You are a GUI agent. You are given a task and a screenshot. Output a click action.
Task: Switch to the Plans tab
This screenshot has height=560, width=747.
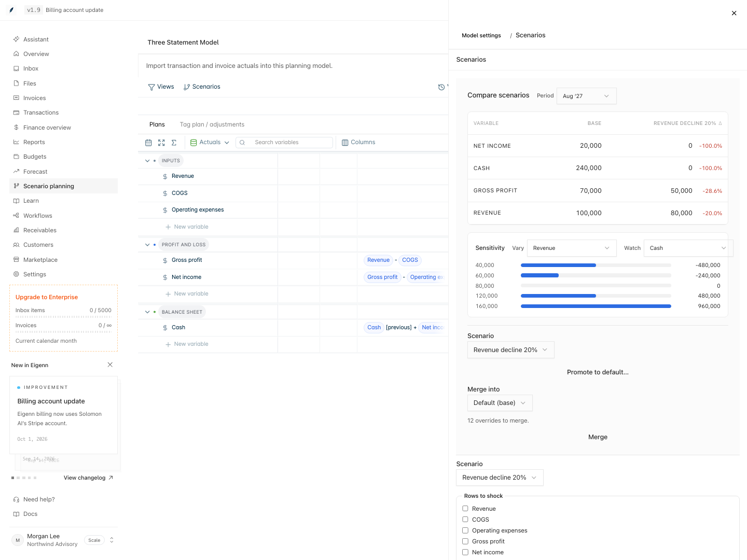pos(157,124)
